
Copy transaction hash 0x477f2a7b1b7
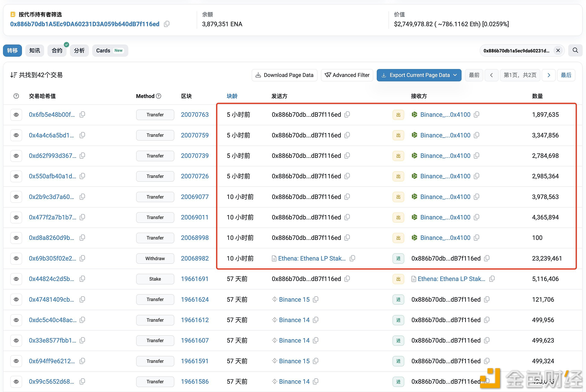[x=82, y=217]
